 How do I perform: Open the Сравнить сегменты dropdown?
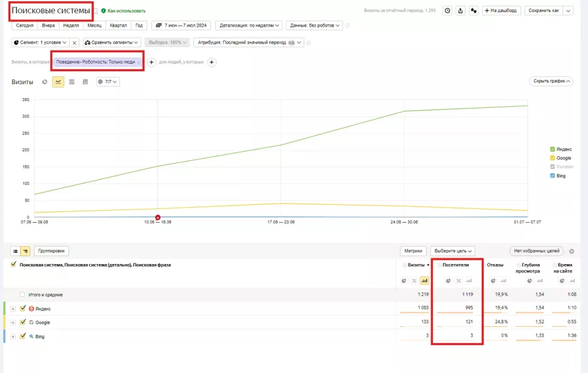112,43
